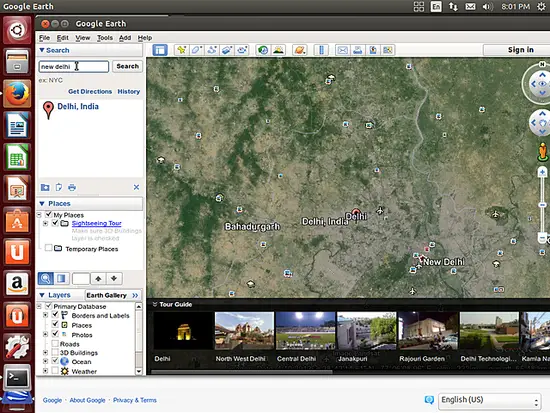Toggle sunlight across the landscape icon

(278, 50)
